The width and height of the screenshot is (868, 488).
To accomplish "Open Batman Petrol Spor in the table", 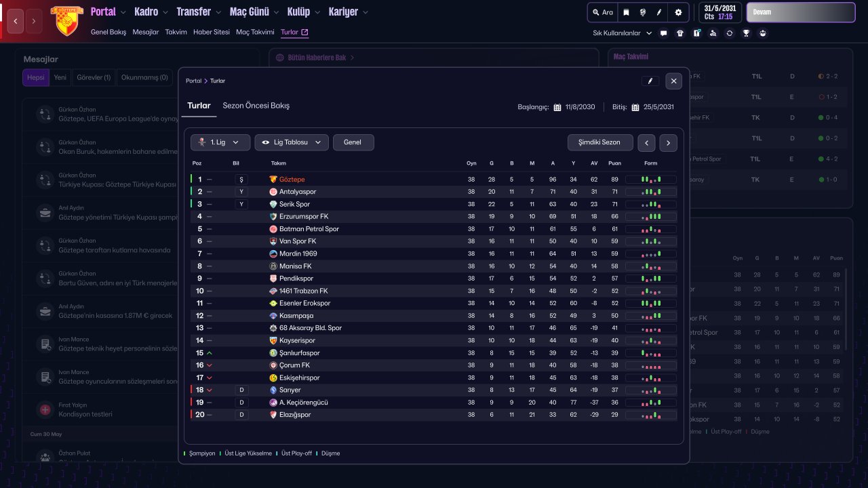I will (x=309, y=229).
